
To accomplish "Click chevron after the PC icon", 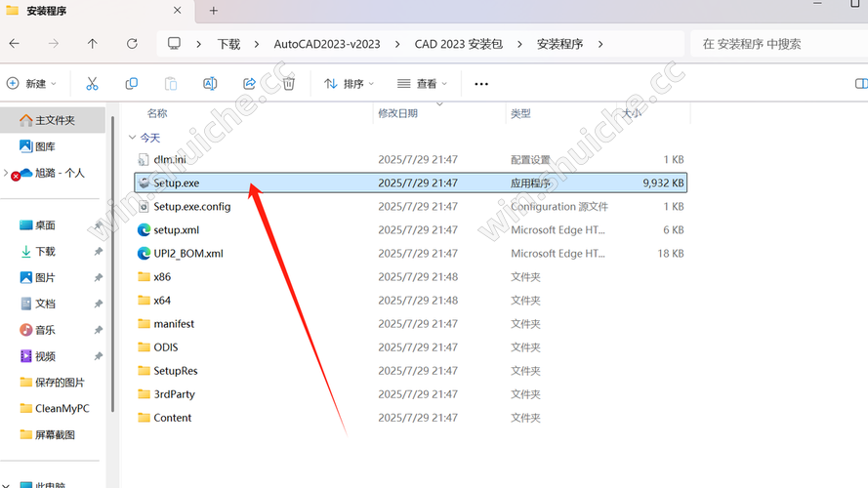I will (x=198, y=44).
